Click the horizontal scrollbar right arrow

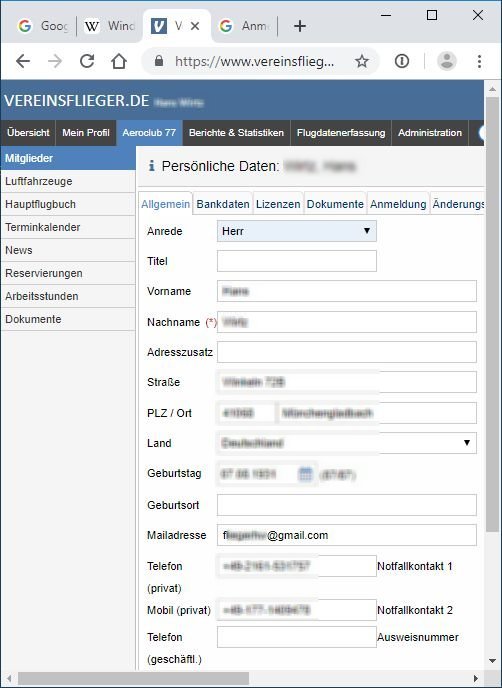pos(477,678)
